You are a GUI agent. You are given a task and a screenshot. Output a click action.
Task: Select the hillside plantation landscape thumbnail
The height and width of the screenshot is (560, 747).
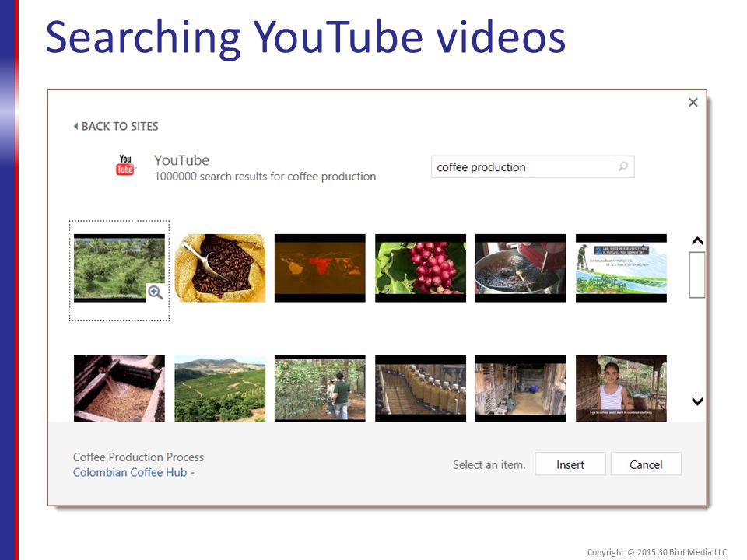click(x=219, y=389)
